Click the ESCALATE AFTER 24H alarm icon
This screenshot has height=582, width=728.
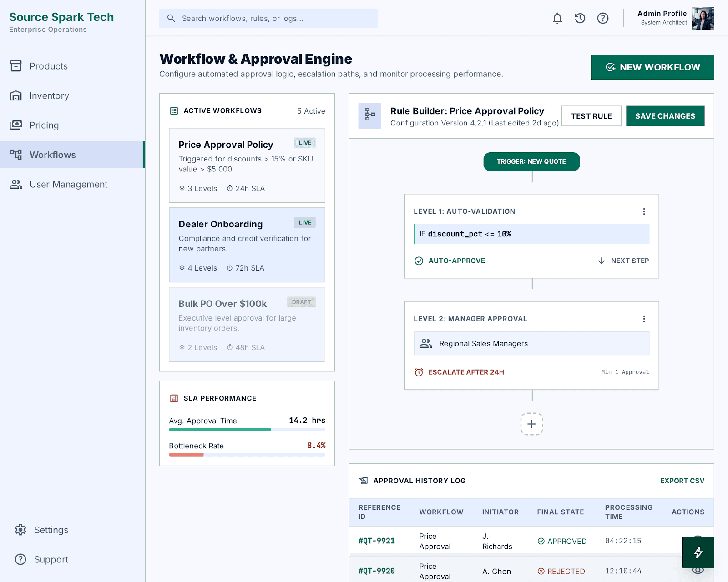pos(419,372)
